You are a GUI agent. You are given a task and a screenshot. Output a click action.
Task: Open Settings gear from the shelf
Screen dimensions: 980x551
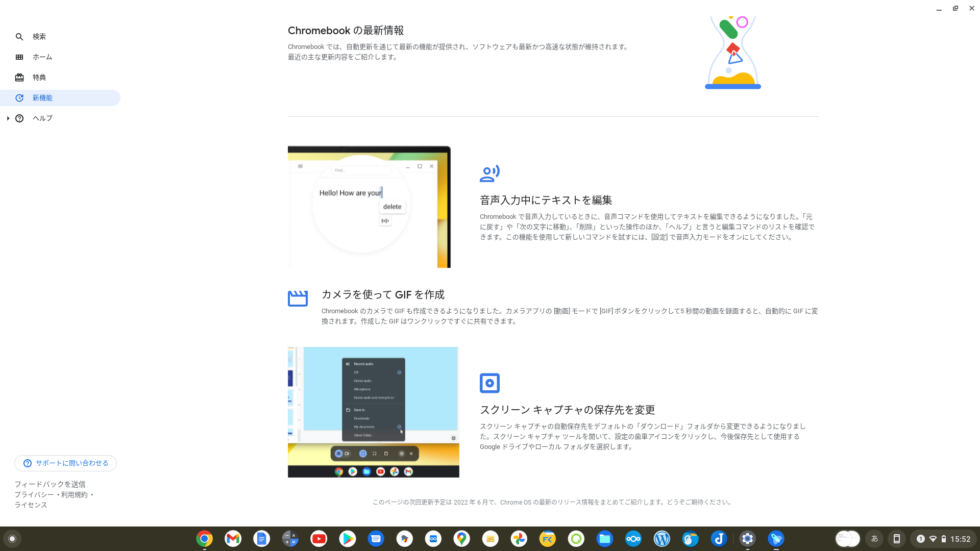coord(748,539)
